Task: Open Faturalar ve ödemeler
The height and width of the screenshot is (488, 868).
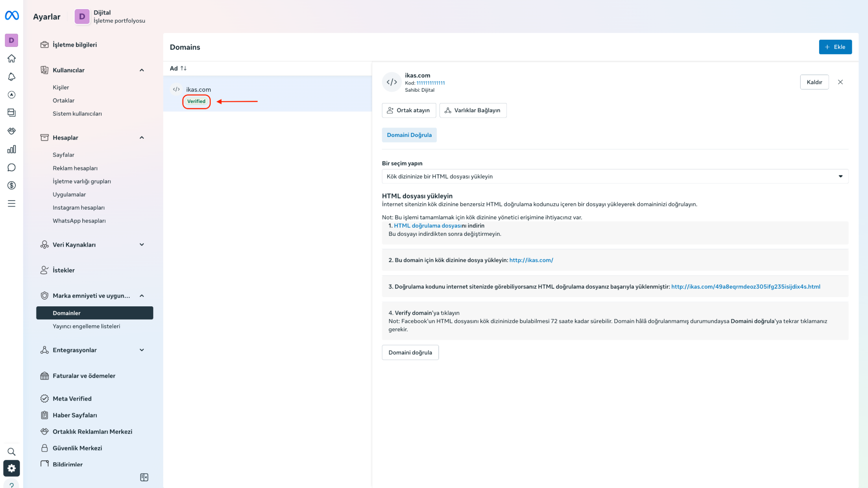Action: (84, 375)
